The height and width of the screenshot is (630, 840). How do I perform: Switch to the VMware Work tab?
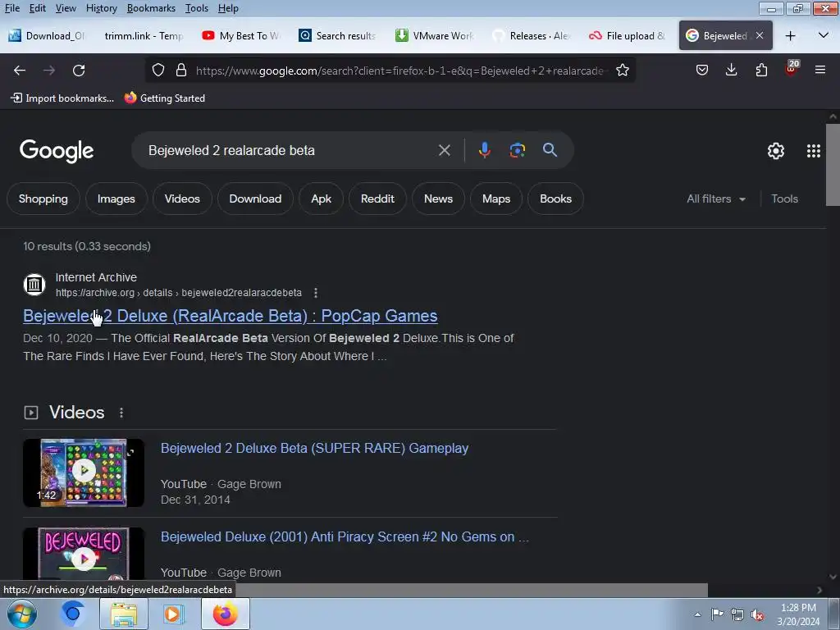(x=435, y=36)
